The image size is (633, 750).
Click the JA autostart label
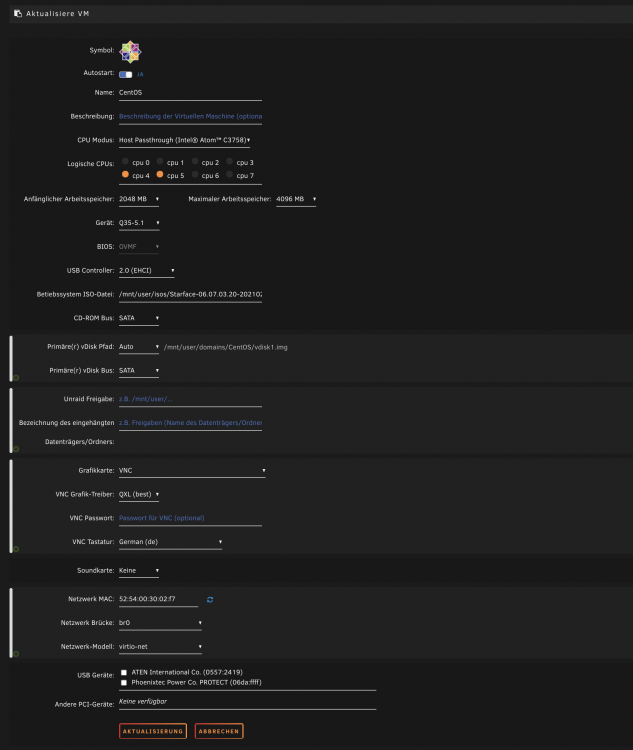(x=140, y=74)
